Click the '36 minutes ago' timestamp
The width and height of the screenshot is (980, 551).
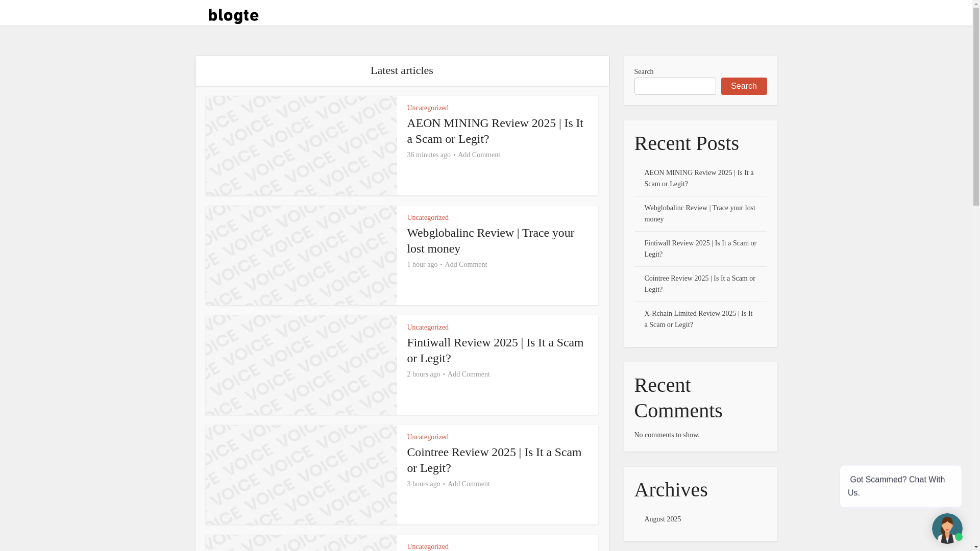pyautogui.click(x=429, y=155)
